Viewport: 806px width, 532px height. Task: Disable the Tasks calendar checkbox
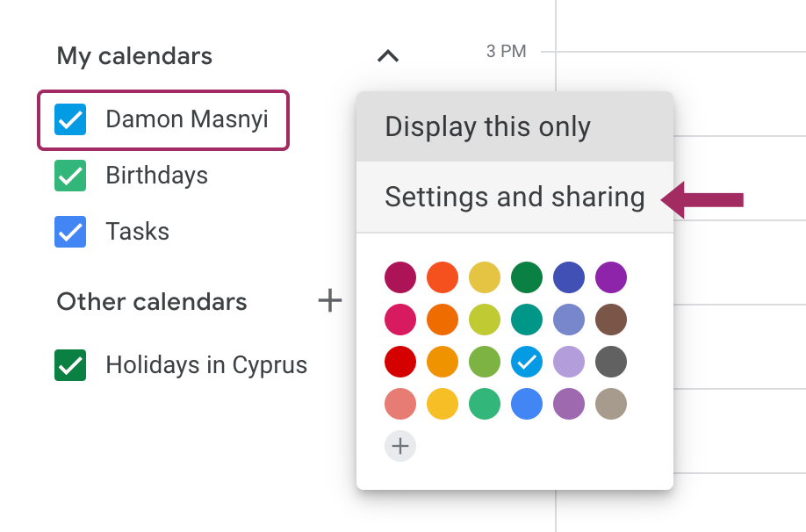pyautogui.click(x=70, y=232)
